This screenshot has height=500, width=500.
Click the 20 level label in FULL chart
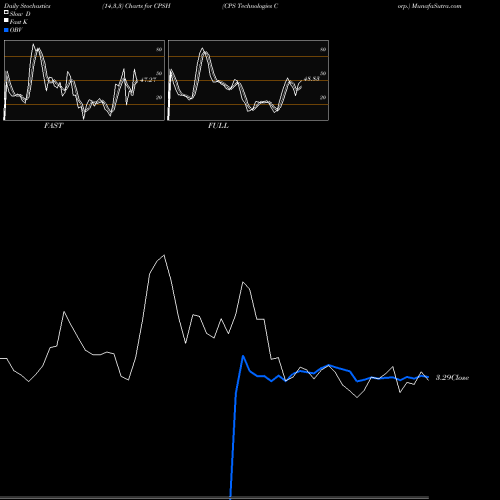click(x=323, y=97)
